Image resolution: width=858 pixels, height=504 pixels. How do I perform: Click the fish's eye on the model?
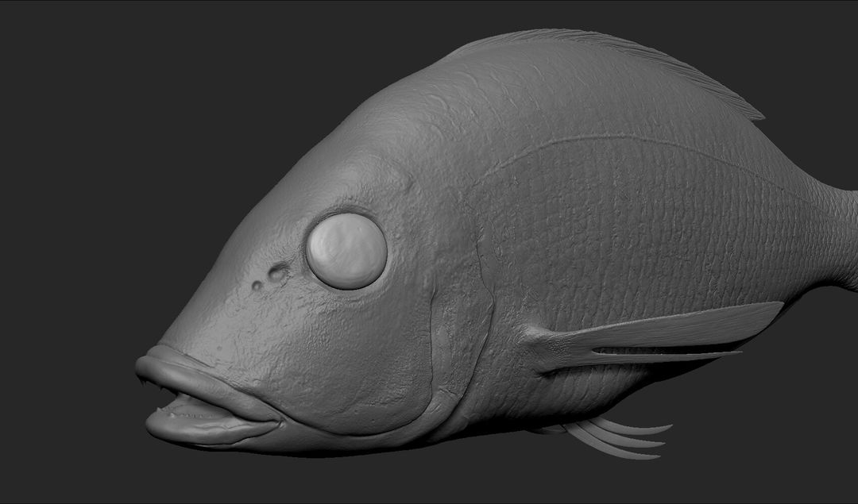pos(346,248)
